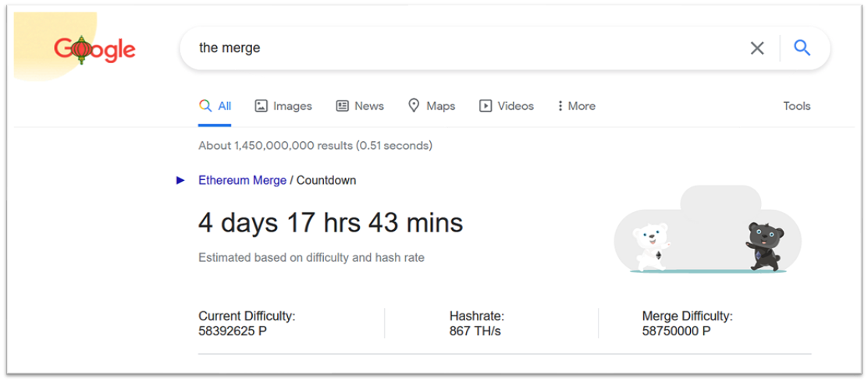The height and width of the screenshot is (382, 868).
Task: Click the Google logo with lantern doodle
Action: click(94, 51)
